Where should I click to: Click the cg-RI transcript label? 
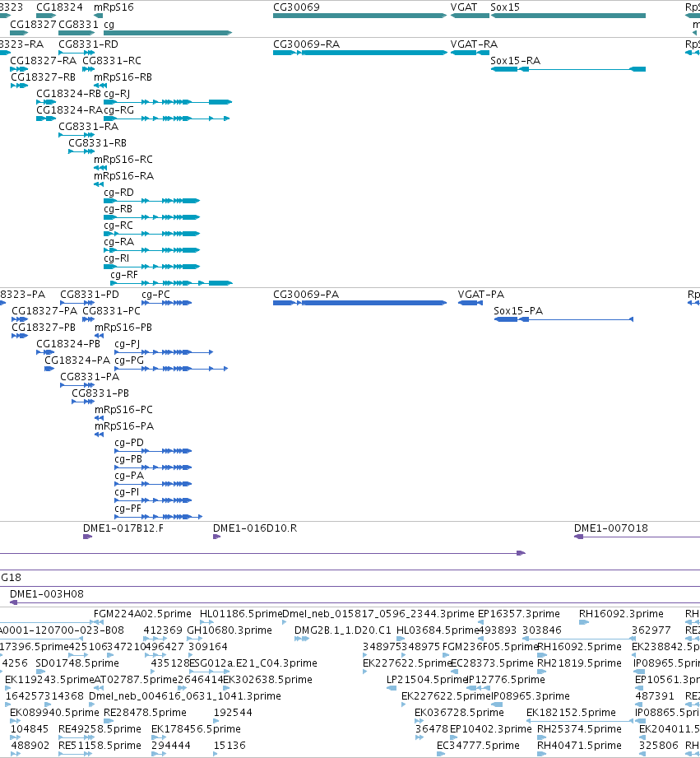[117, 258]
